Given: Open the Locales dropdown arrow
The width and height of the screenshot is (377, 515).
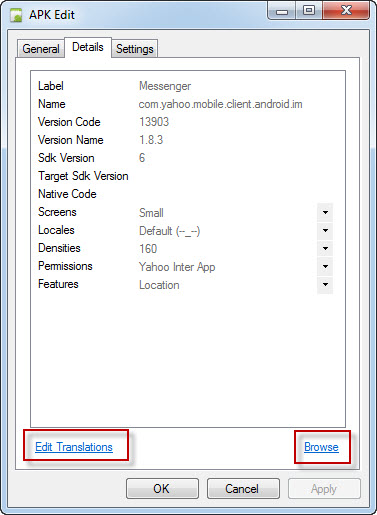Looking at the screenshot, I should pyautogui.click(x=325, y=230).
